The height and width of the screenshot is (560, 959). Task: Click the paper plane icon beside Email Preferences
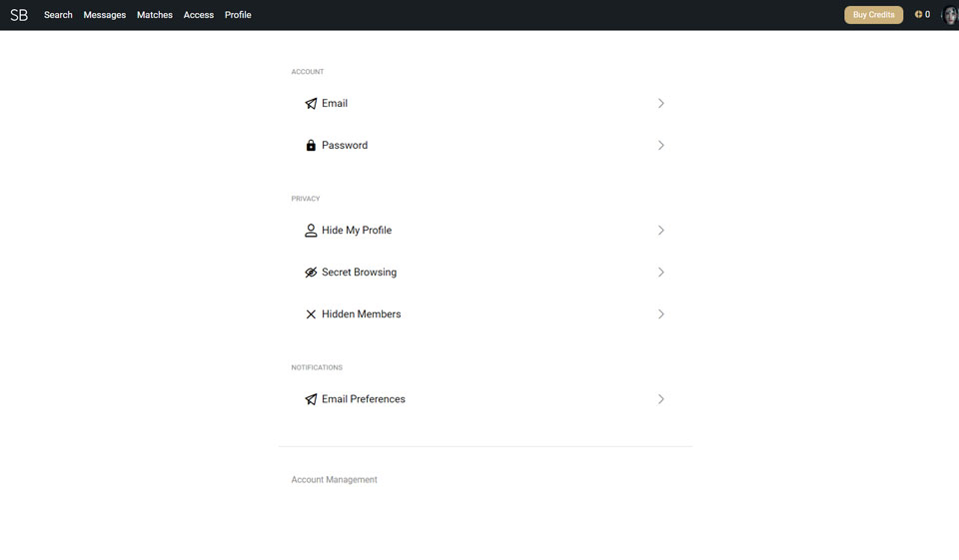click(311, 399)
